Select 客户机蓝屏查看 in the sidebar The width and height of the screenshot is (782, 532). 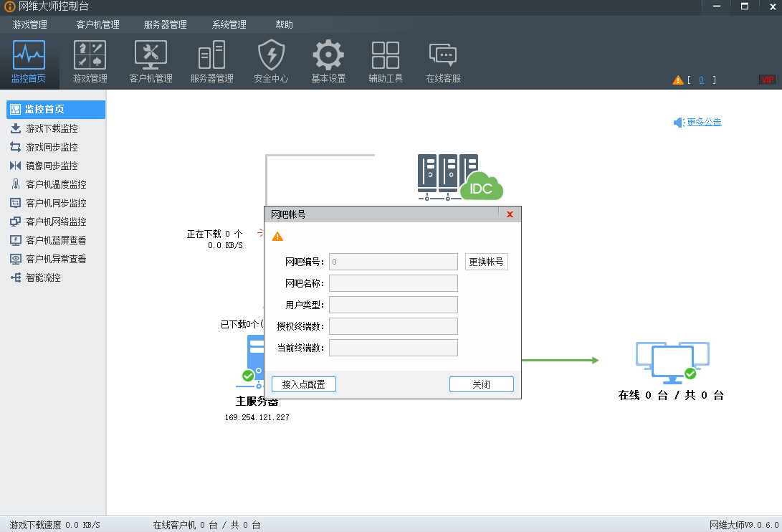point(56,241)
